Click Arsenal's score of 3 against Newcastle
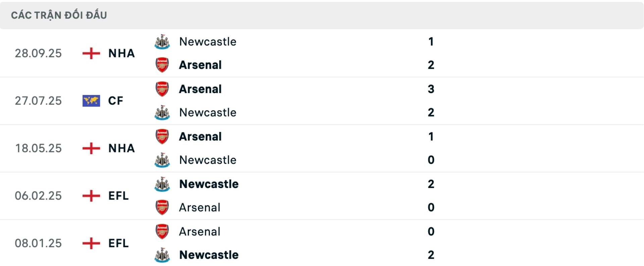Viewport: 644px width, 266px height. pyautogui.click(x=431, y=89)
